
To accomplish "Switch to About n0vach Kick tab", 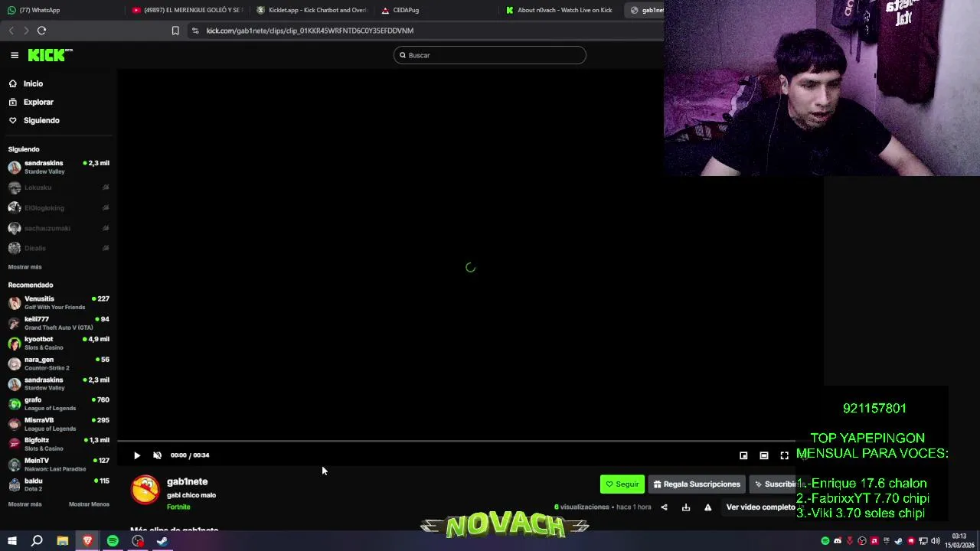I will point(560,10).
